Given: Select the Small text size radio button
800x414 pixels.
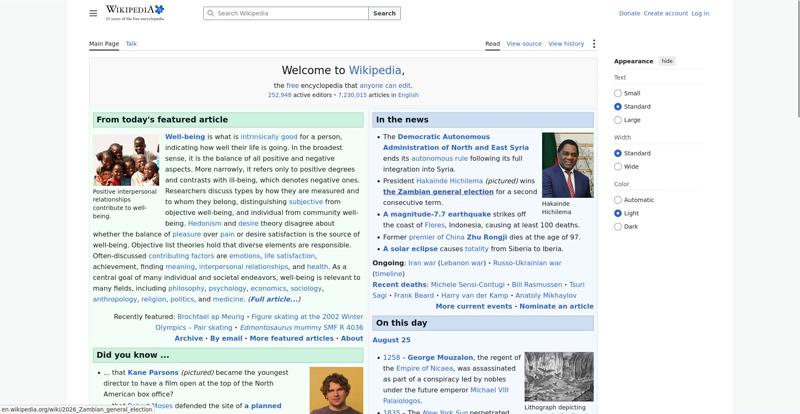Looking at the screenshot, I should tap(618, 93).
